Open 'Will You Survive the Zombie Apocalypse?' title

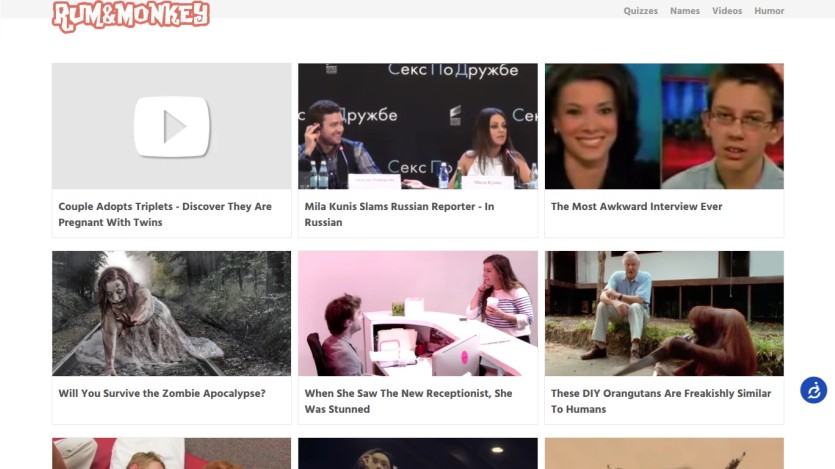pyautogui.click(x=161, y=393)
